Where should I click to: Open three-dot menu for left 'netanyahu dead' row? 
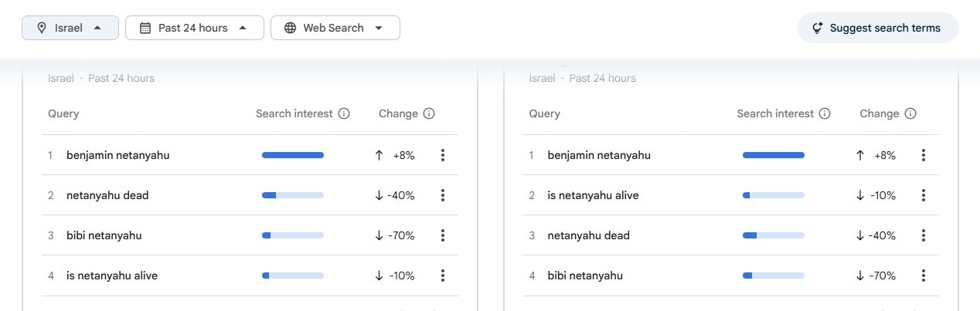[x=443, y=195]
